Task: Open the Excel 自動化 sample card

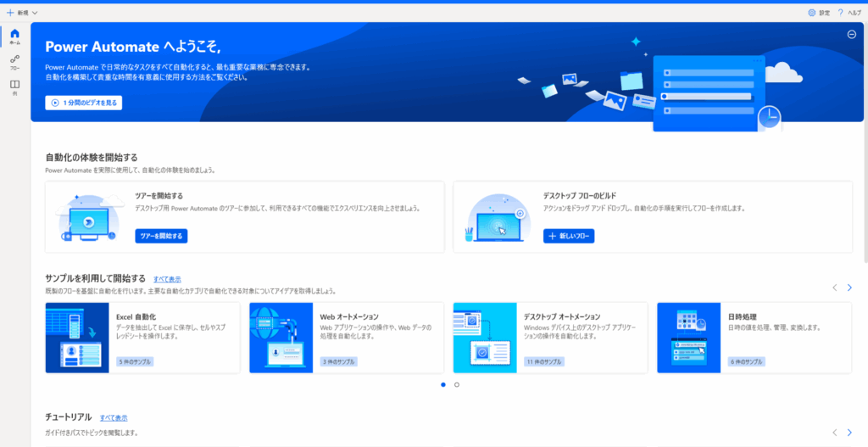Action: pos(144,338)
